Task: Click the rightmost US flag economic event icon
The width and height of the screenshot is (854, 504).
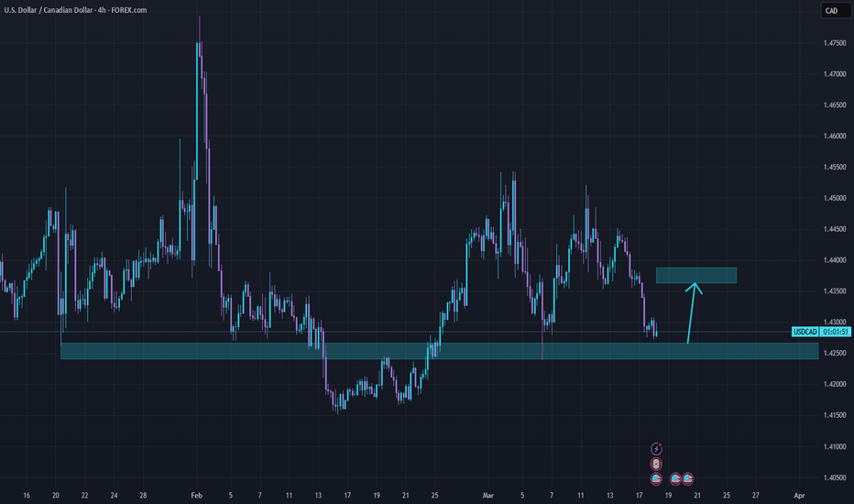Action: point(688,479)
